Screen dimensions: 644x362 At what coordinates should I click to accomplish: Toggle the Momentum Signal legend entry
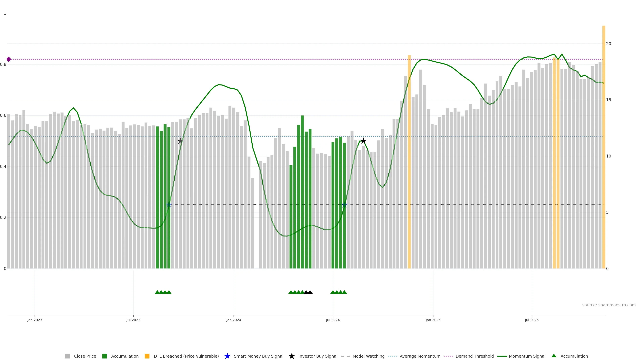click(527, 356)
